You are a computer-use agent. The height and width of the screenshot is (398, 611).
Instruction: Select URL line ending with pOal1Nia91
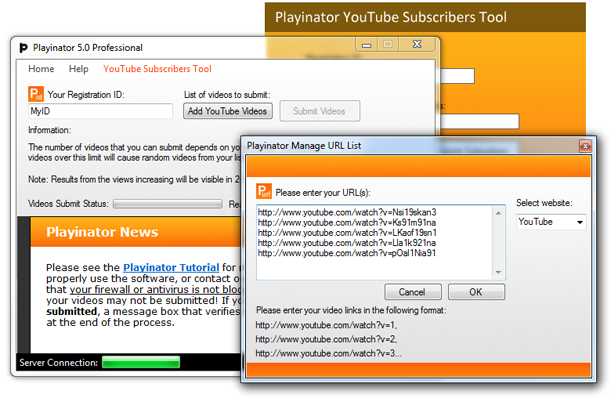click(347, 253)
